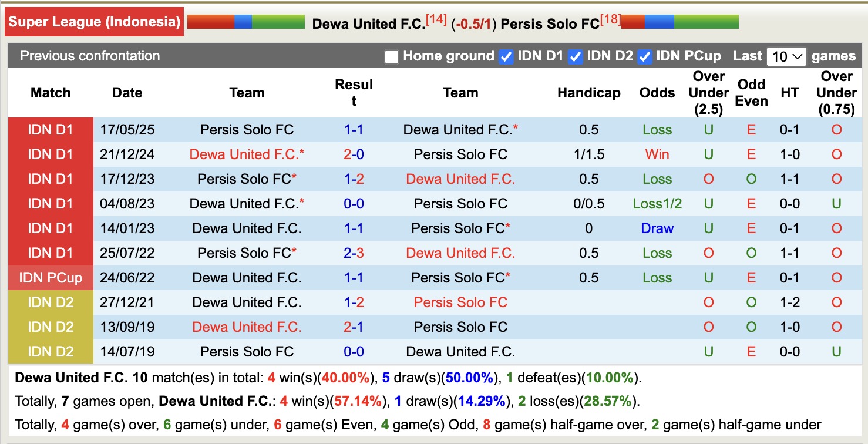Click the green Loss odds indicator for 17/05/25
Image resolution: width=868 pixels, height=444 pixels.
tap(656, 129)
